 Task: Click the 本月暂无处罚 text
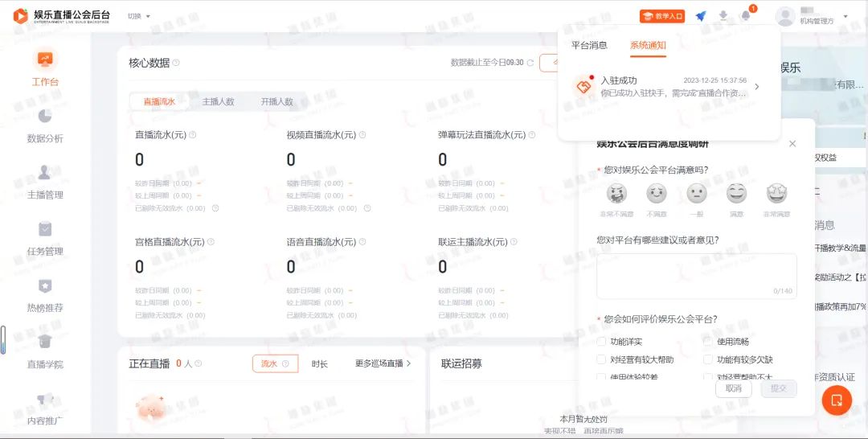tap(583, 419)
